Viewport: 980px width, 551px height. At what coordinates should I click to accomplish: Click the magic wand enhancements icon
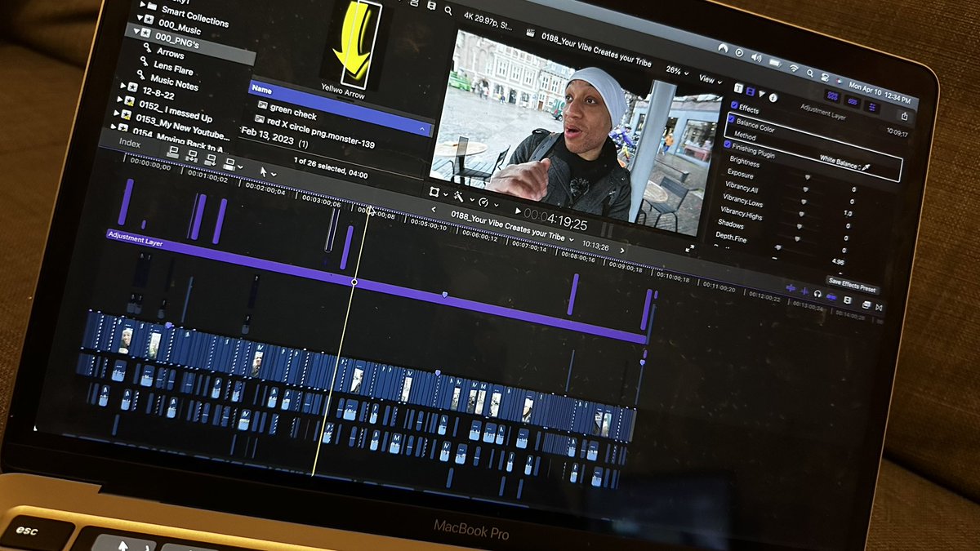458,196
